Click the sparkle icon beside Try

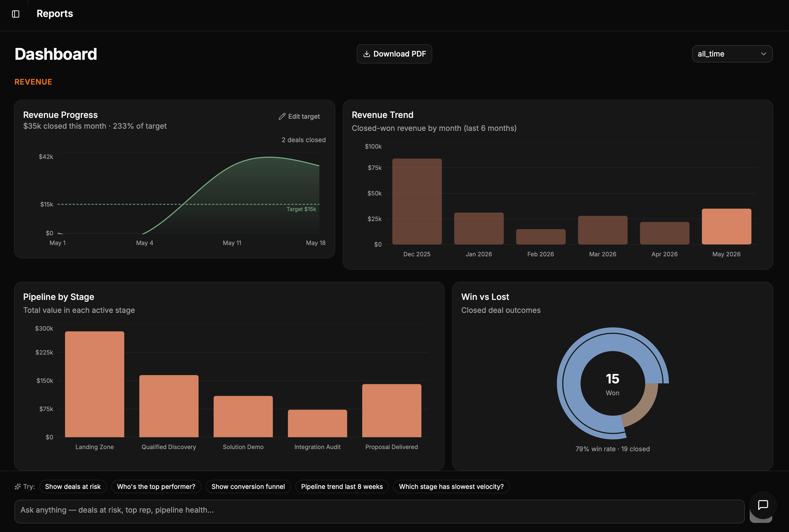coord(18,486)
